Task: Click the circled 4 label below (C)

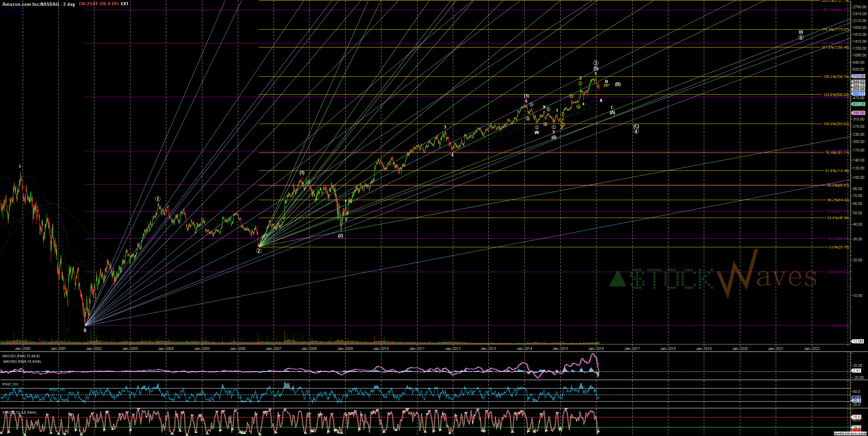Action: click(636, 131)
